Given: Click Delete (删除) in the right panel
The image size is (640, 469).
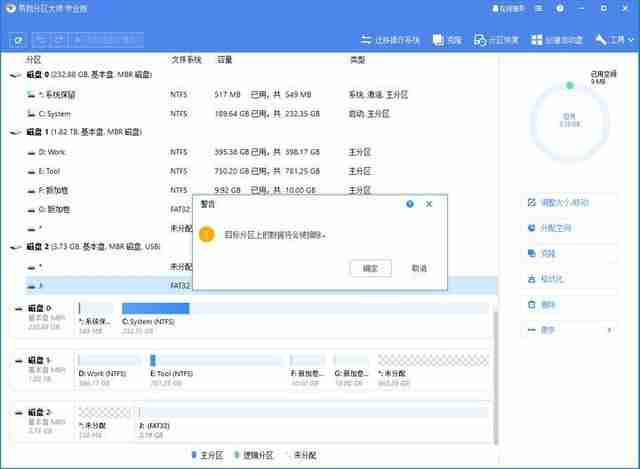Looking at the screenshot, I should [x=547, y=304].
